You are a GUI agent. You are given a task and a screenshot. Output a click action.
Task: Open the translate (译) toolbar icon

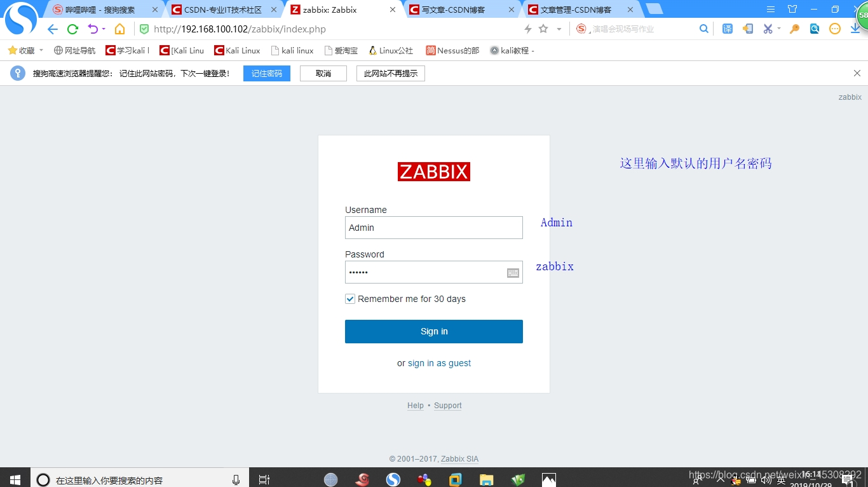point(728,29)
